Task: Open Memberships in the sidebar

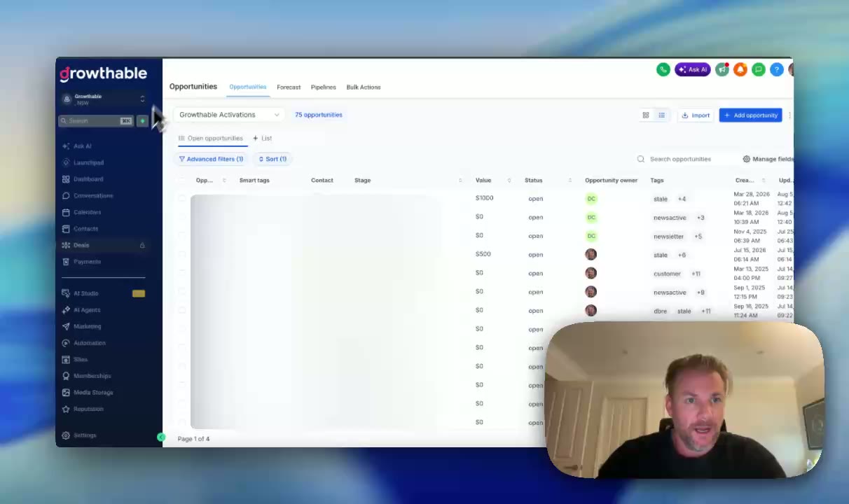Action: point(92,376)
